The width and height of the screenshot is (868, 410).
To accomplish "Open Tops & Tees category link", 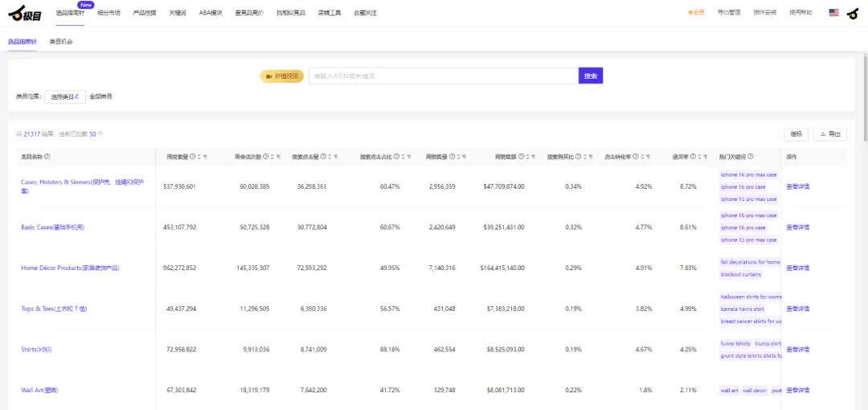I will pyautogui.click(x=54, y=309).
